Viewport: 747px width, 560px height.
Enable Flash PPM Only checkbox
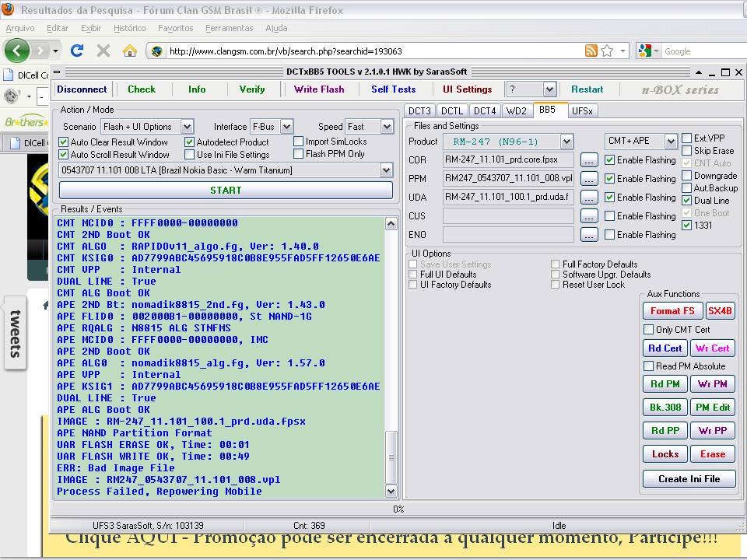click(x=299, y=154)
